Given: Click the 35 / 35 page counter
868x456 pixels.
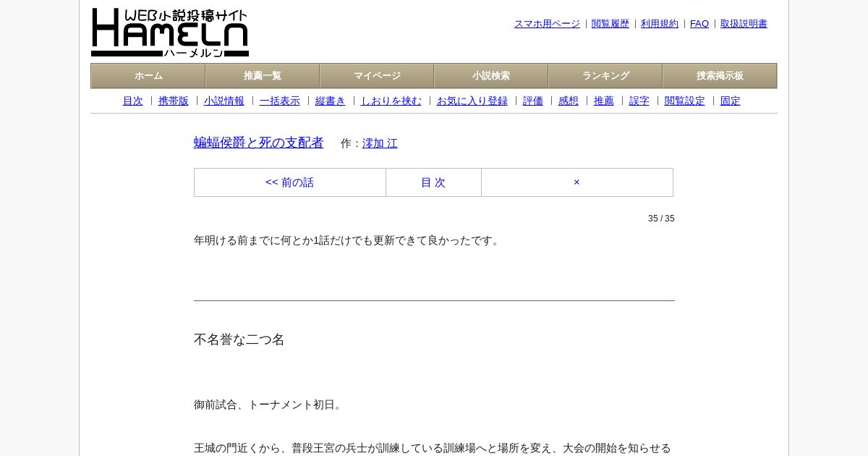Looking at the screenshot, I should coord(661,219).
